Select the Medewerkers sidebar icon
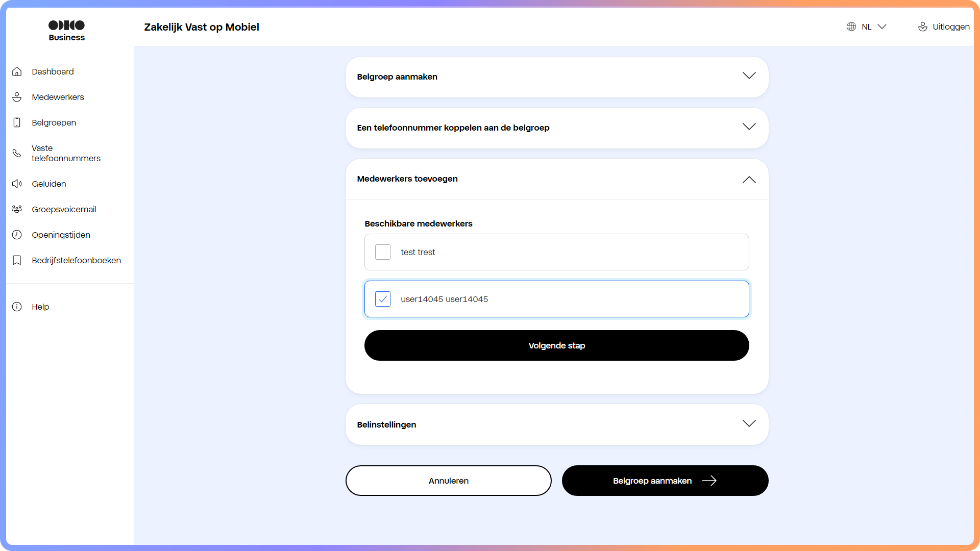This screenshot has width=980, height=551. point(17,97)
